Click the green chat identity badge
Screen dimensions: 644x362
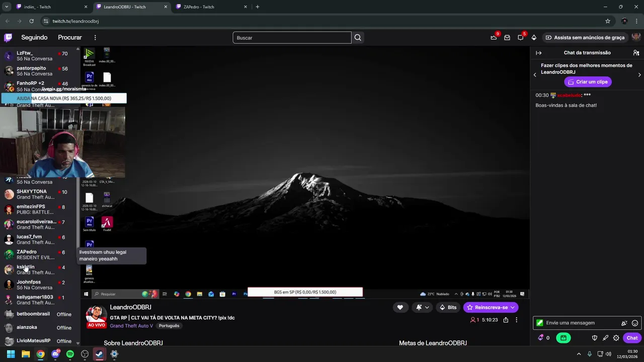(x=540, y=323)
